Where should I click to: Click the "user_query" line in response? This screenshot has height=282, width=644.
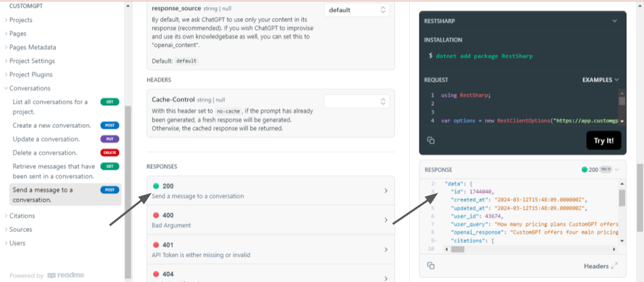[535, 224]
